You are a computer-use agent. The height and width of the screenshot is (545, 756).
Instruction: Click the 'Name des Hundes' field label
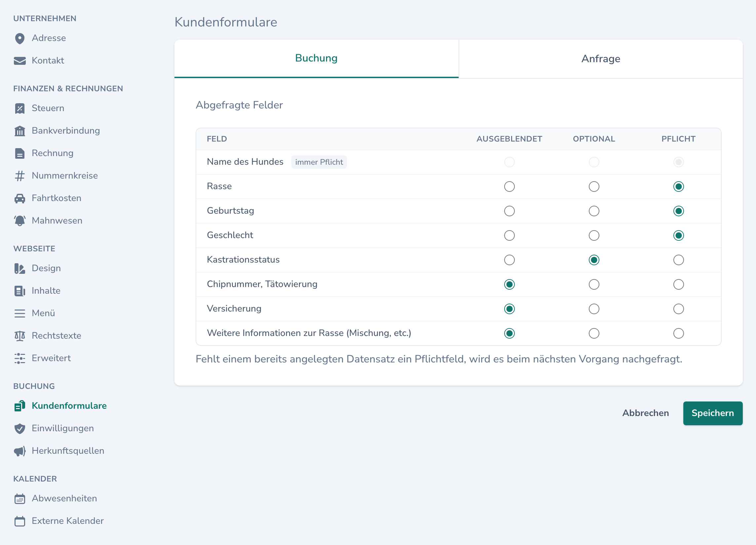coord(245,162)
